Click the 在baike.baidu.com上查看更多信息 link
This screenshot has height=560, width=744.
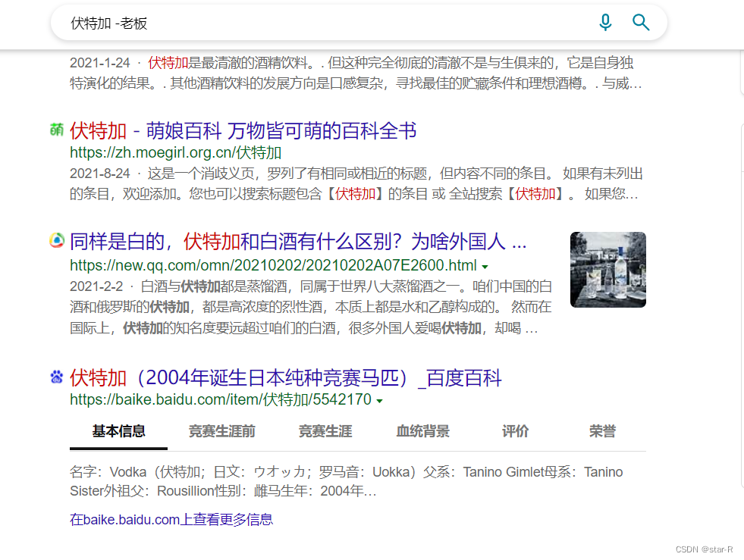[171, 519]
